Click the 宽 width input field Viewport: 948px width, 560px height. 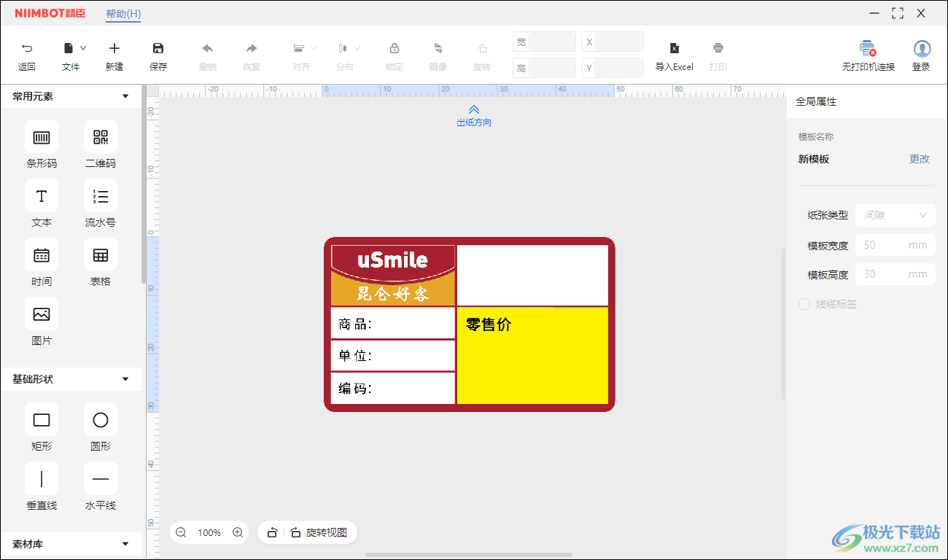click(552, 42)
